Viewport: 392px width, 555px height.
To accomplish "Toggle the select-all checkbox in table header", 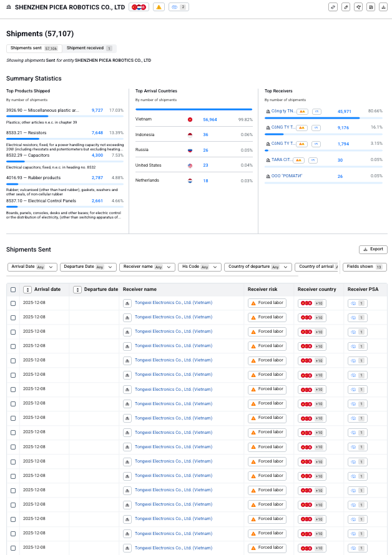I will point(13,290).
